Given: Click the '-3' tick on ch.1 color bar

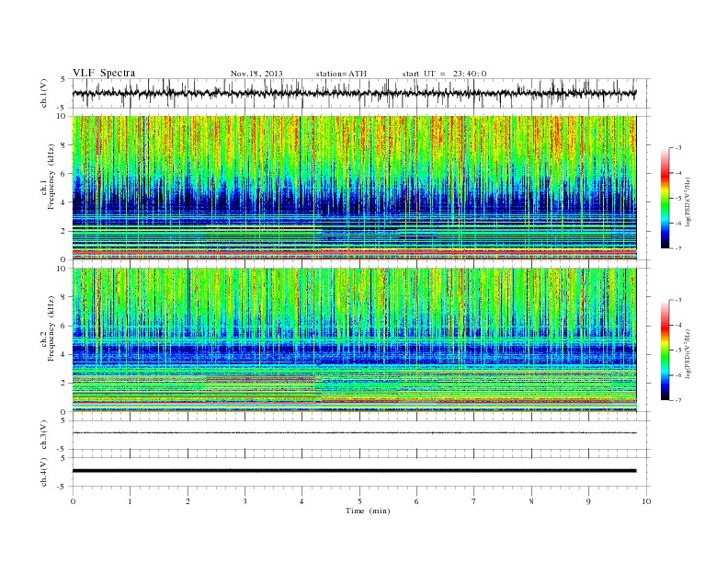Looking at the screenshot, I should [677, 148].
